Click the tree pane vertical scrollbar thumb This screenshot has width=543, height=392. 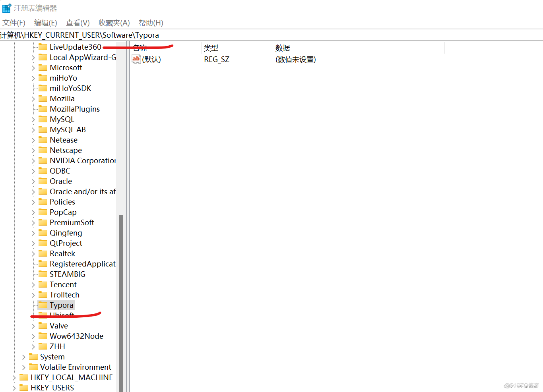click(121, 303)
